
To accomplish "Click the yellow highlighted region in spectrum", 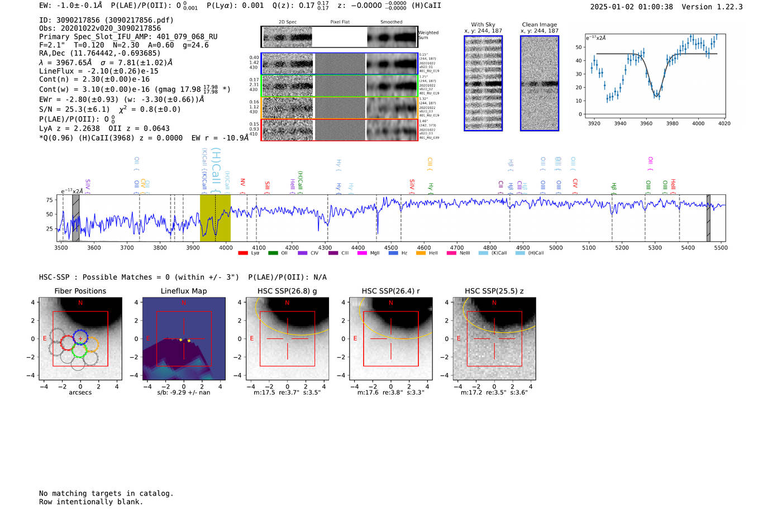I will (x=215, y=218).
